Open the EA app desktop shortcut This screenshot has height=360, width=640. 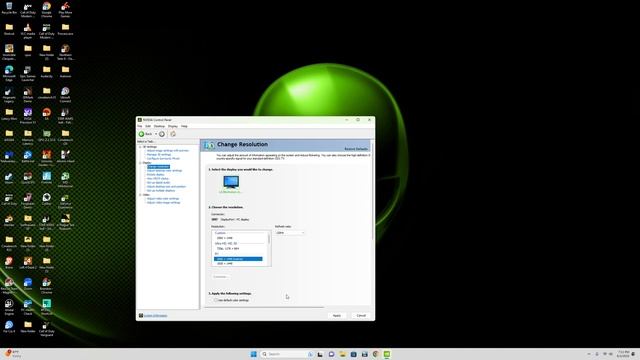(x=47, y=114)
